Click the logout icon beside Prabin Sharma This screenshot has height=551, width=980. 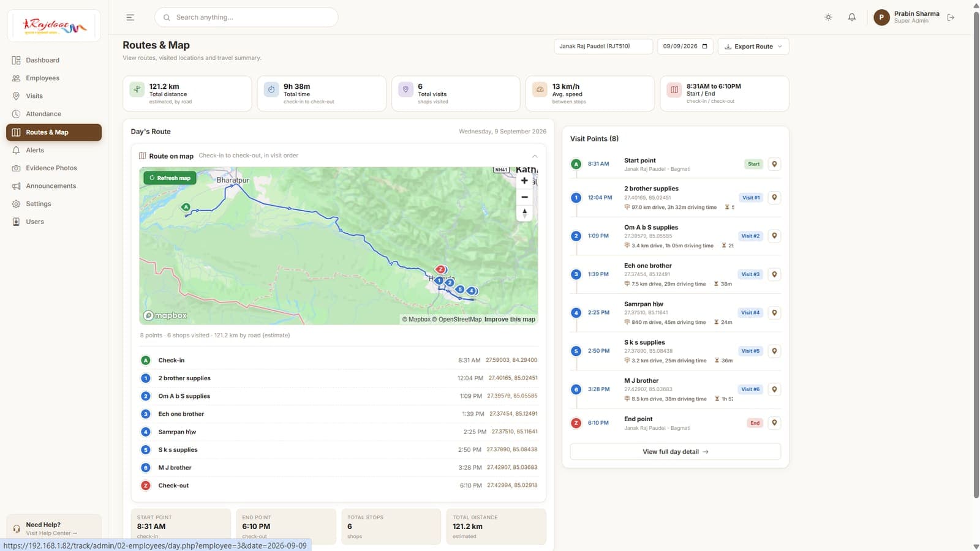coord(951,17)
